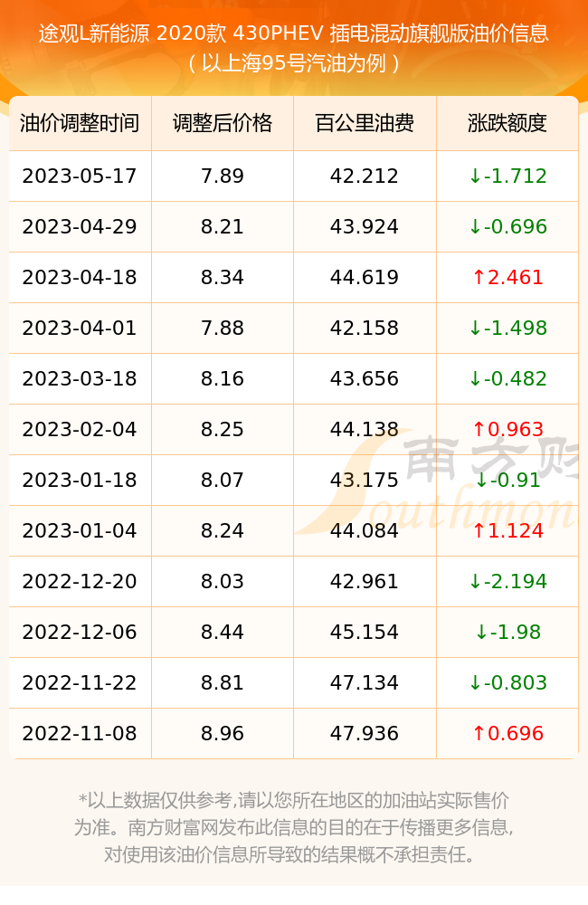
Task: Click the 2023-04-01 date cell
Action: point(80,328)
